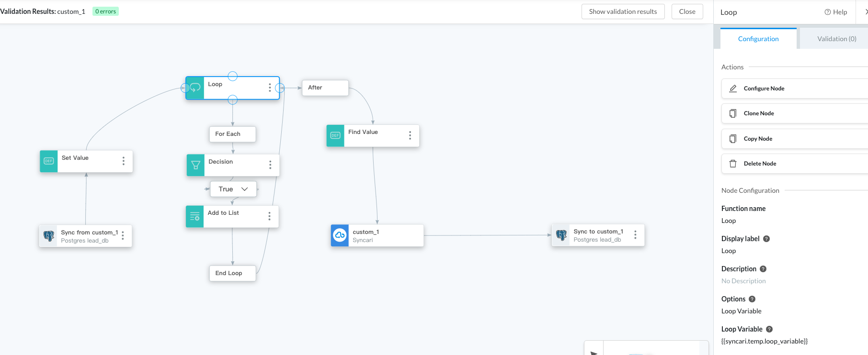Screen dimensions: 868x355
Task: Click the {{syncari.temp.loop_variable}} value
Action: 765,341
